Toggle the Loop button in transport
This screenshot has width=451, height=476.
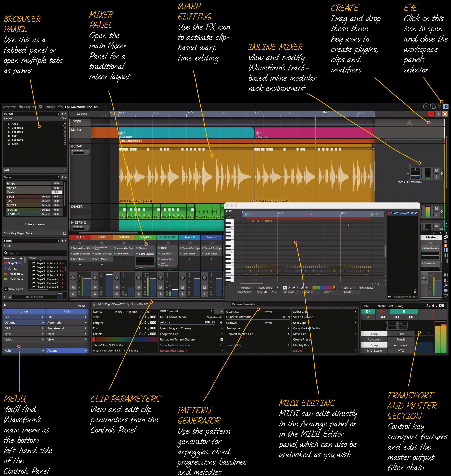[x=374, y=334]
